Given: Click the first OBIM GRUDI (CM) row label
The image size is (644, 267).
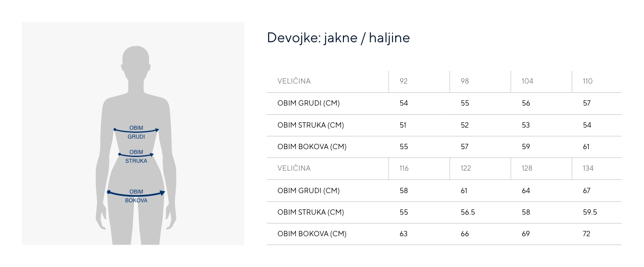Looking at the screenshot, I should click(309, 103).
